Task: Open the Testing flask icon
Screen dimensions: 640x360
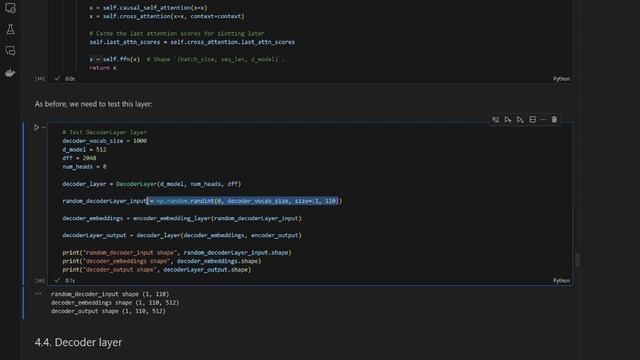Action: click(x=10, y=29)
